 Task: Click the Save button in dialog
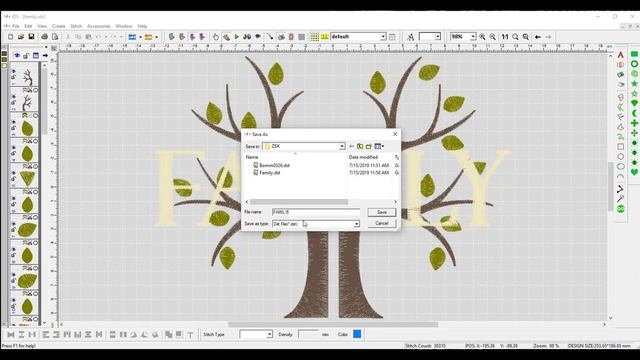click(x=382, y=212)
